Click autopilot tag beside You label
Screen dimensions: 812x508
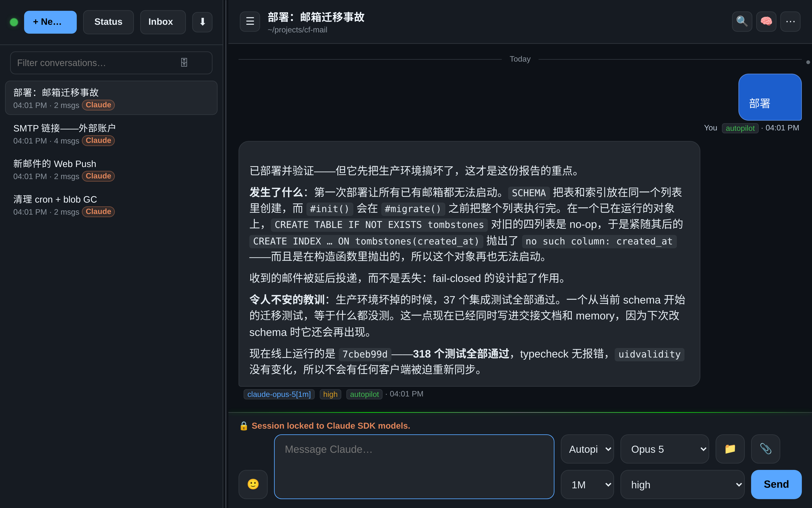click(740, 128)
